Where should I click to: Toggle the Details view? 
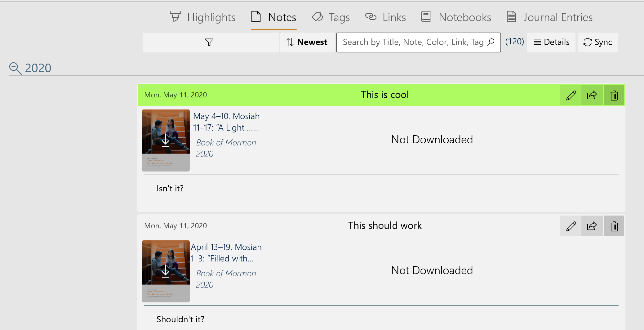click(551, 42)
